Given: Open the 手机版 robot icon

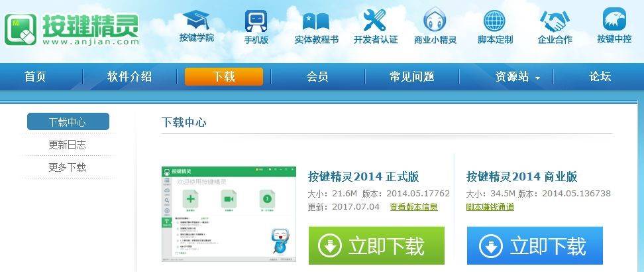Looking at the screenshot, I should coord(256,21).
